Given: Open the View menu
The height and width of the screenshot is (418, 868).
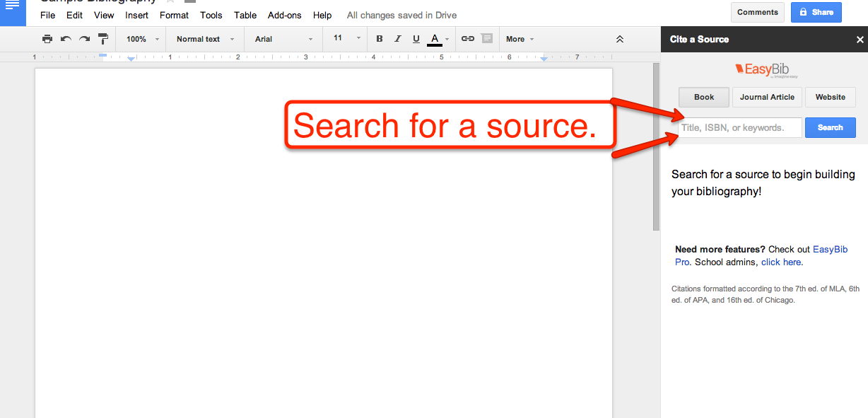Looking at the screenshot, I should click(104, 15).
